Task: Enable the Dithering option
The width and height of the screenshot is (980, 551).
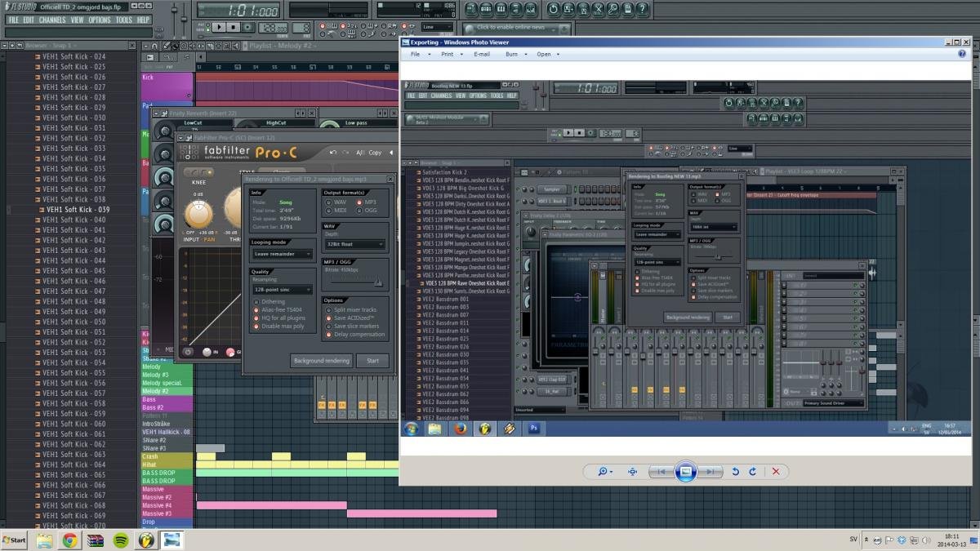Action: tap(269, 301)
